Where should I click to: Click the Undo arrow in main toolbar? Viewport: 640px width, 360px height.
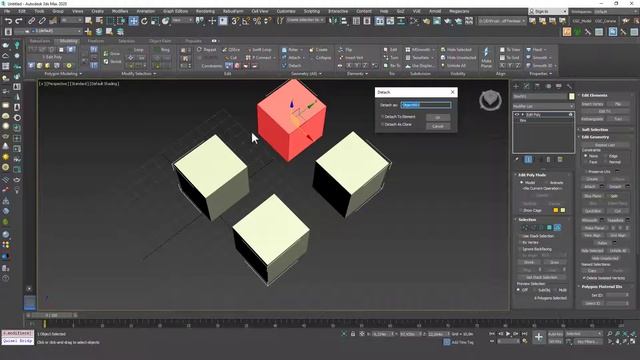pos(8,20)
